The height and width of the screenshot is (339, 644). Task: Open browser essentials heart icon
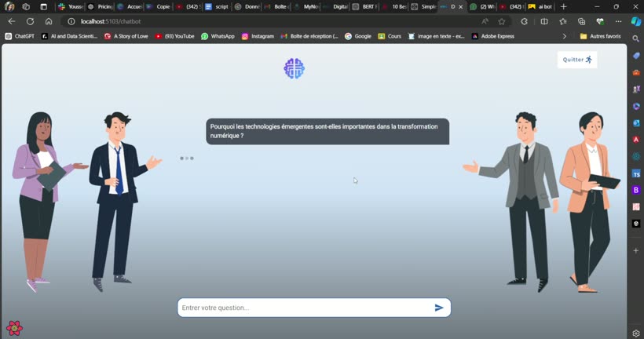coord(600,21)
